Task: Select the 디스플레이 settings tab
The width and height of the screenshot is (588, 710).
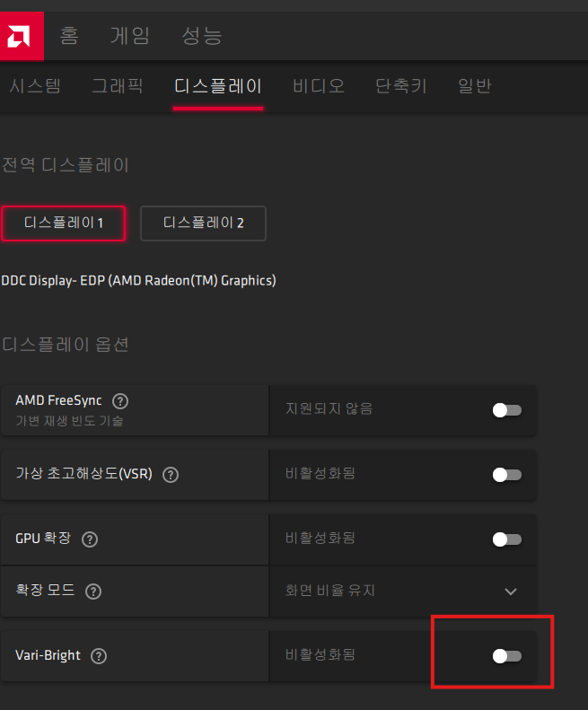Action: click(218, 85)
